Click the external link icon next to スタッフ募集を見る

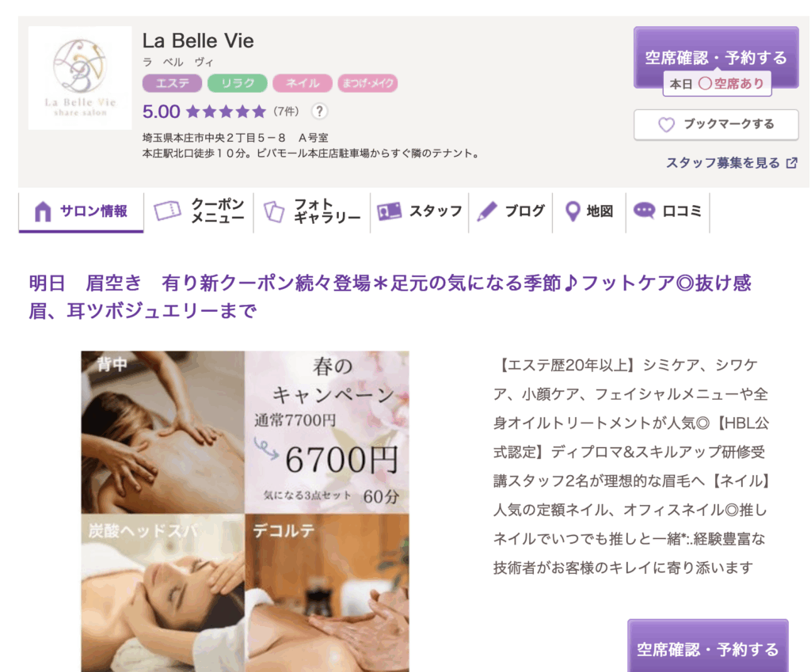[x=791, y=163]
